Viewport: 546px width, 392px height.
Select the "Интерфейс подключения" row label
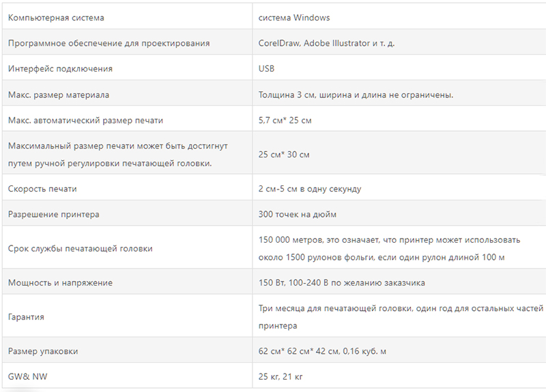point(60,69)
